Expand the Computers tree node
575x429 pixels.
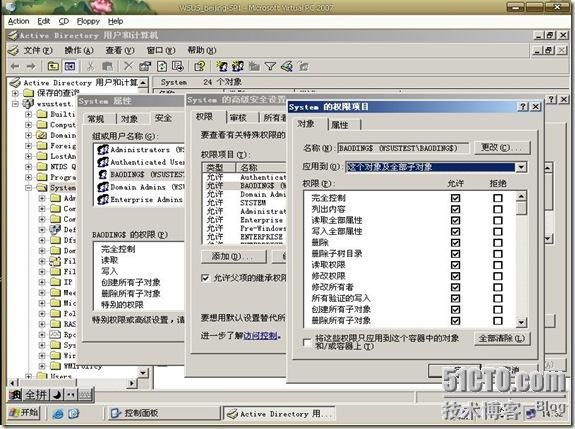tap(29, 125)
